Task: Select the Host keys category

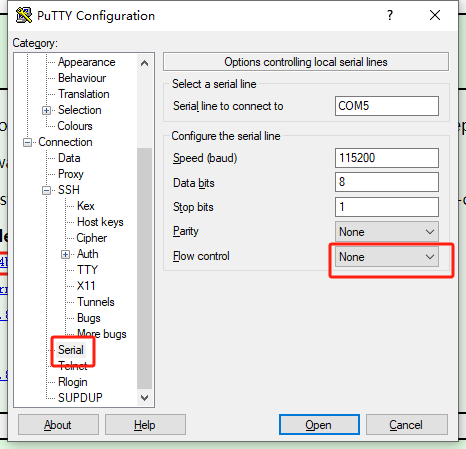Action: (100, 222)
